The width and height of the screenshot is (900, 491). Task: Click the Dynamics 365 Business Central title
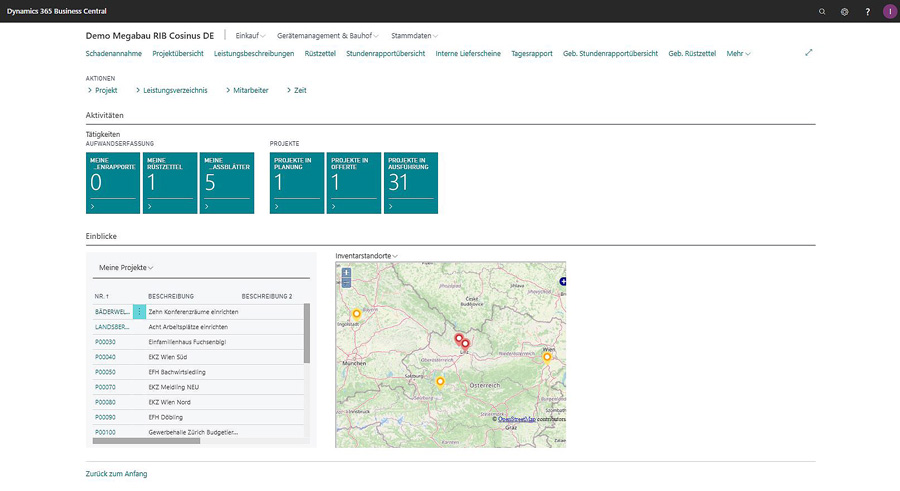pyautogui.click(x=57, y=11)
